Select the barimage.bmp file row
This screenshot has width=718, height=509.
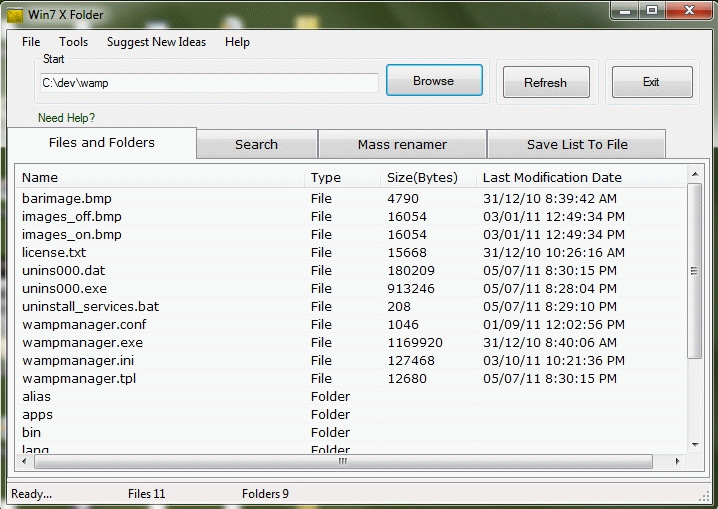pyautogui.click(x=351, y=199)
